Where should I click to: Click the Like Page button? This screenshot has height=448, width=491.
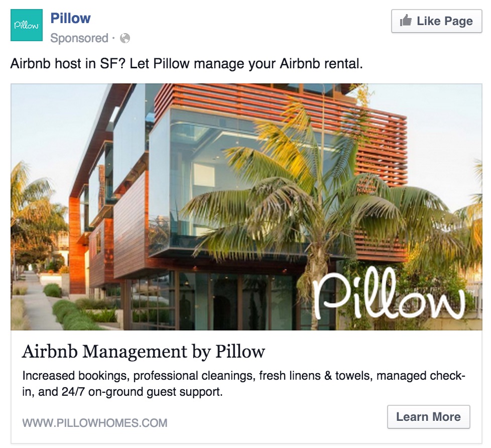tap(436, 21)
